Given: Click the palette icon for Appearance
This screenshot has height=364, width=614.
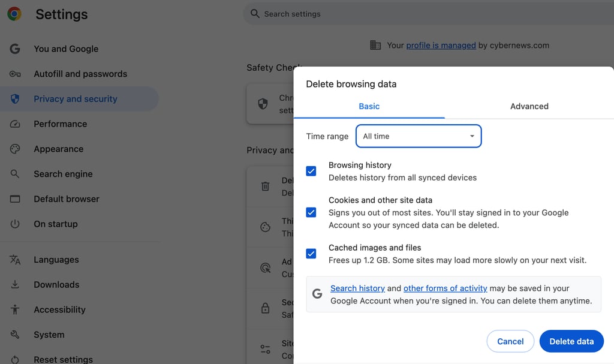Looking at the screenshot, I should point(15,149).
